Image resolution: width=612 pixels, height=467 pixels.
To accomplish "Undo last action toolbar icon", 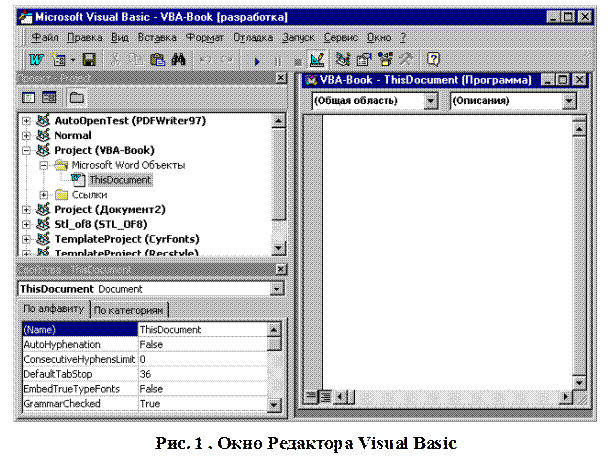I will (x=206, y=60).
